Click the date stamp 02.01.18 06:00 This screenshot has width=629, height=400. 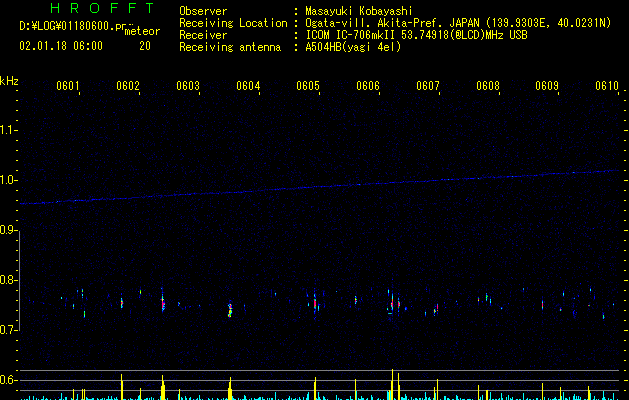pyautogui.click(x=61, y=46)
